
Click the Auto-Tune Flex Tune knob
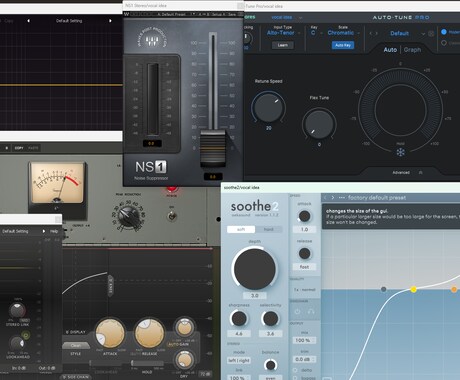[319, 124]
